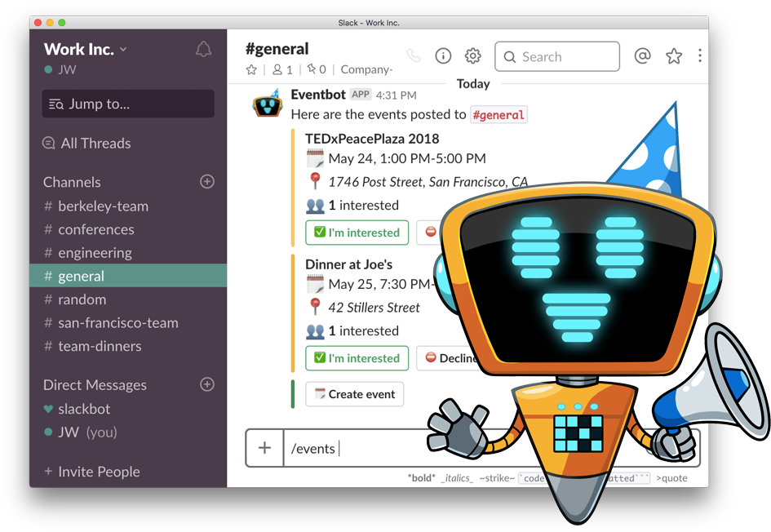Screen dimensions: 771x532
Task: Open the channel settings gear
Action: 472,55
